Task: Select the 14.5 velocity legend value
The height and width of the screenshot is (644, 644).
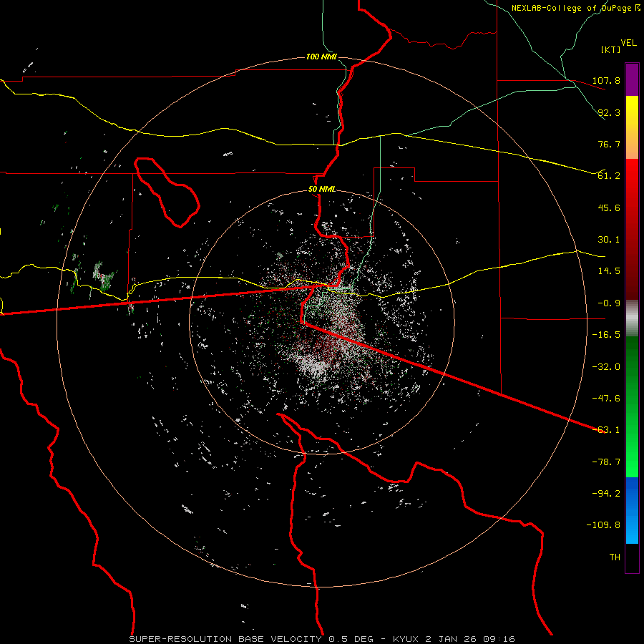Action: [x=609, y=271]
